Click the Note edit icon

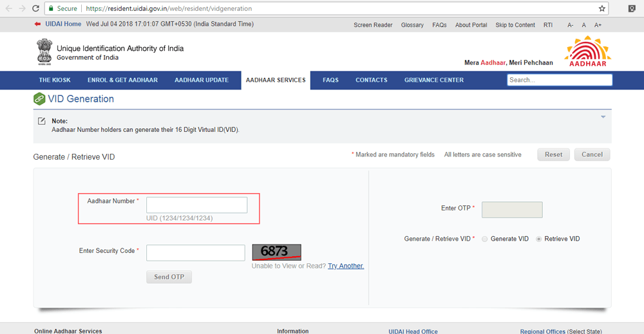tap(42, 121)
